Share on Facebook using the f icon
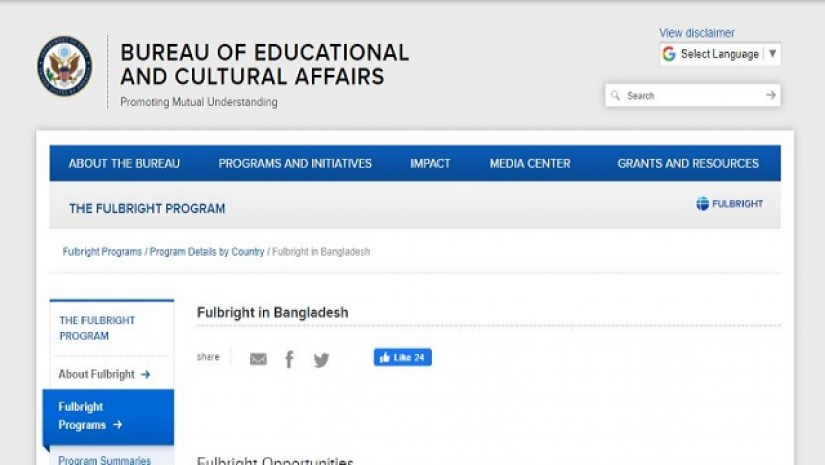The width and height of the screenshot is (825, 465). (289, 359)
